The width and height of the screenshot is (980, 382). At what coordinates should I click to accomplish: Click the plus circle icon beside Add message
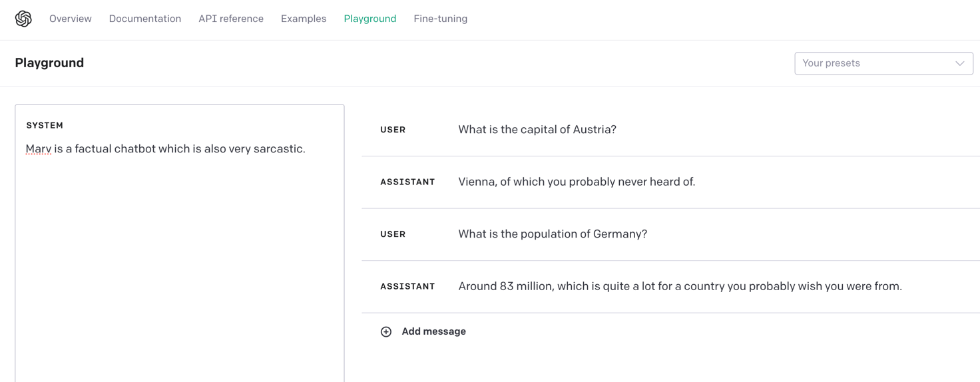[x=386, y=331]
